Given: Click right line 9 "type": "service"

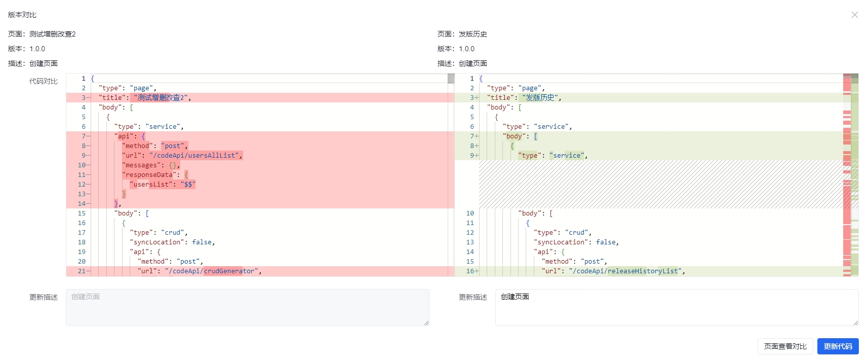Looking at the screenshot, I should tap(649, 156).
